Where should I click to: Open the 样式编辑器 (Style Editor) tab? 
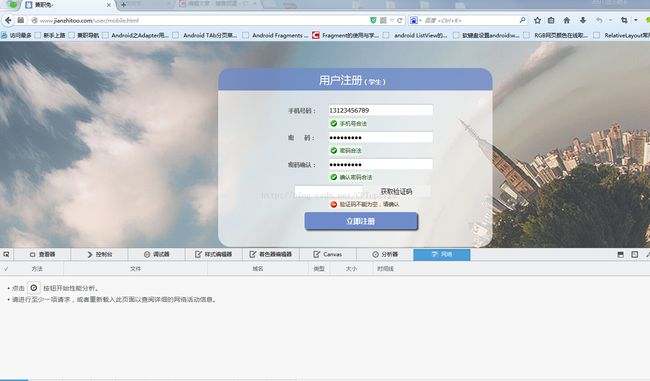[x=213, y=254]
